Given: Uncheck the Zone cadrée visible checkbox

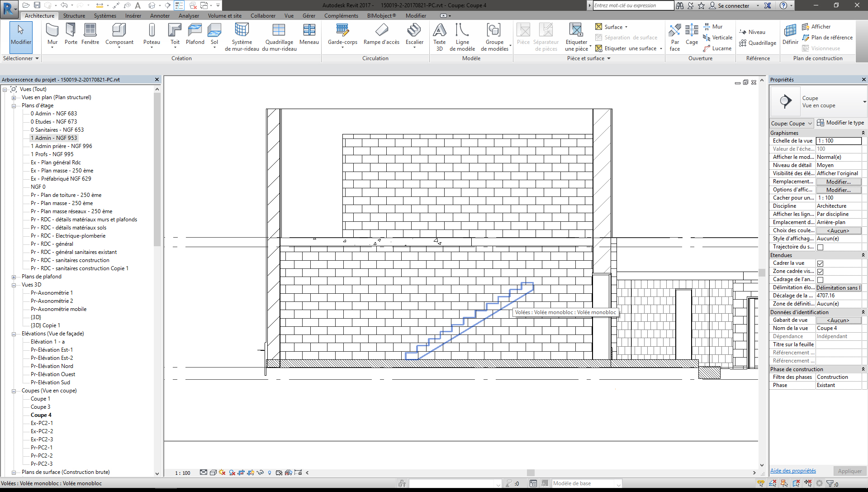Looking at the screenshot, I should [820, 272].
